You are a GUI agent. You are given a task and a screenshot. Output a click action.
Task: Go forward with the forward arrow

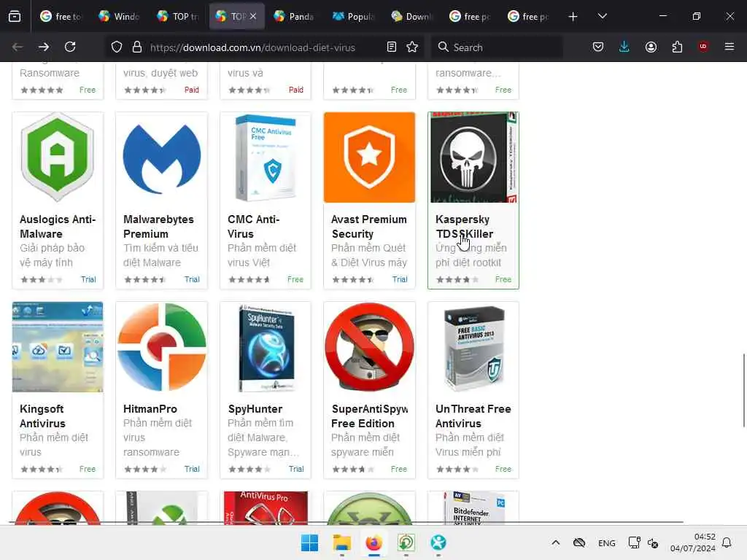pos(44,47)
